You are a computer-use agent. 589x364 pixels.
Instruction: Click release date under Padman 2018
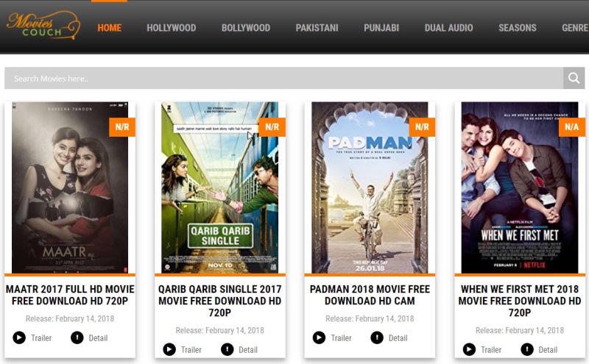(370, 318)
